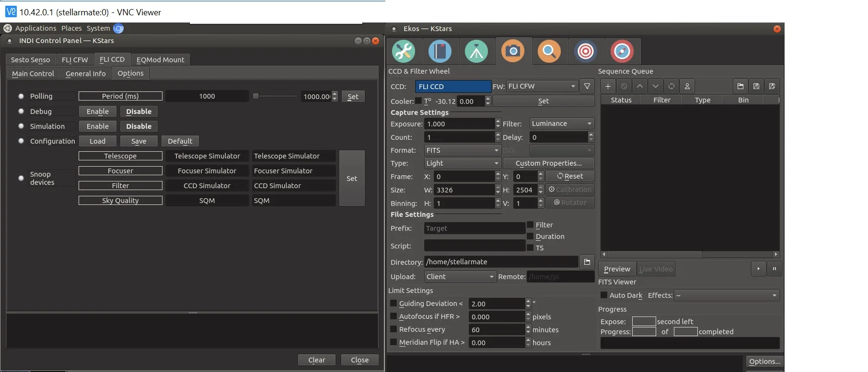Click Set button for Polling period
Screen dimensions: 868x372
point(353,96)
